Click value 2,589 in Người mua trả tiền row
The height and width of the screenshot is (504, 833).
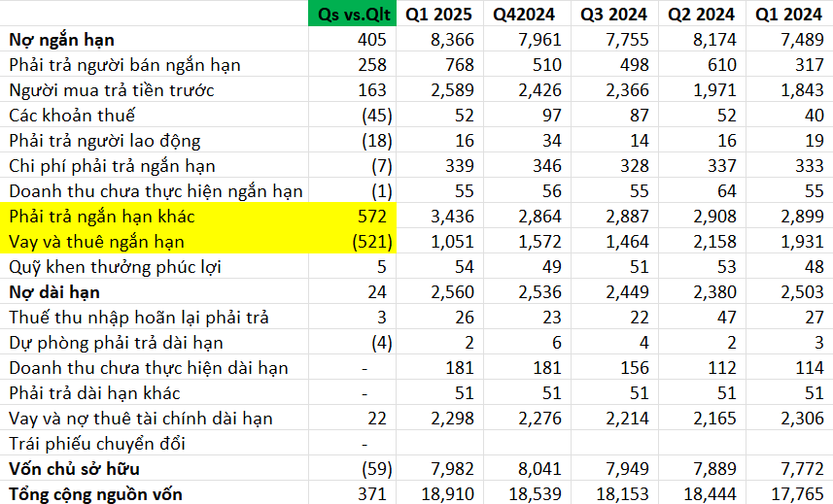pos(452,90)
